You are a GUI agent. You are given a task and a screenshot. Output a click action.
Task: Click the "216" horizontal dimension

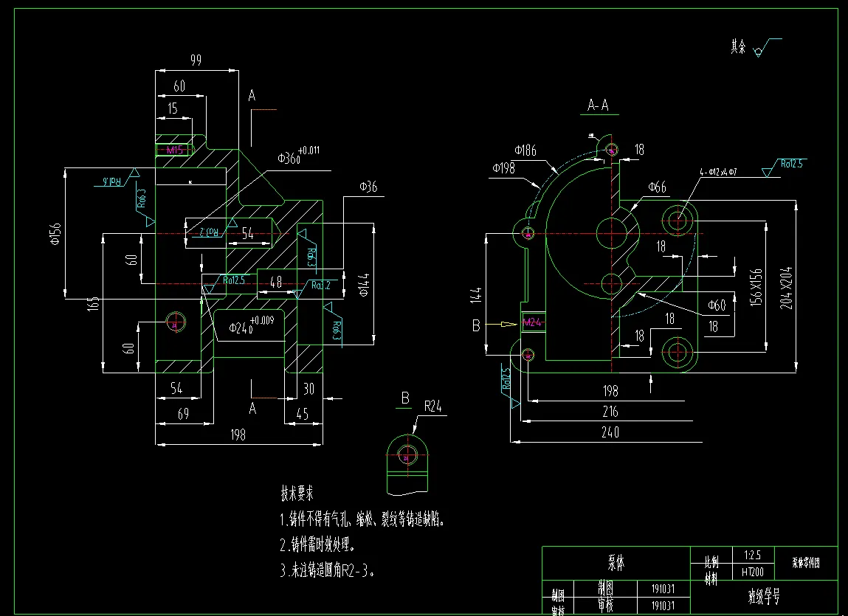click(x=610, y=412)
